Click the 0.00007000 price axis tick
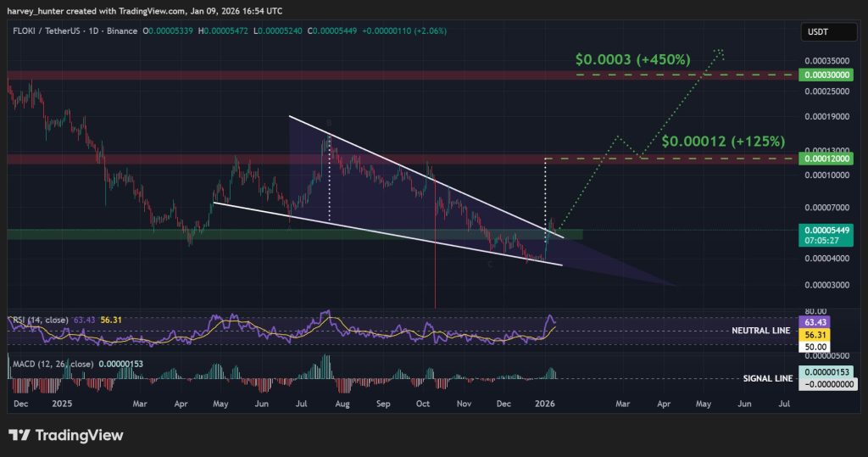Screen dimensions: 868x457 (826, 208)
